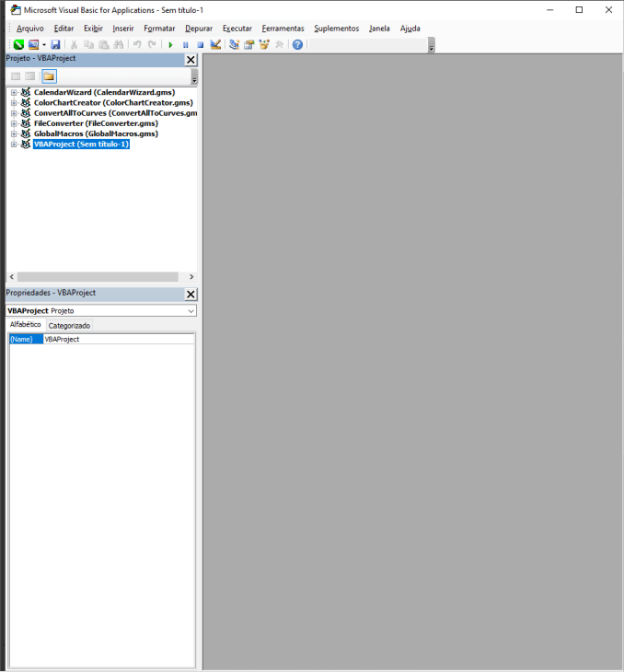This screenshot has width=624, height=672.
Task: Expand the CalendarWizard project node
Action: pyautogui.click(x=14, y=93)
